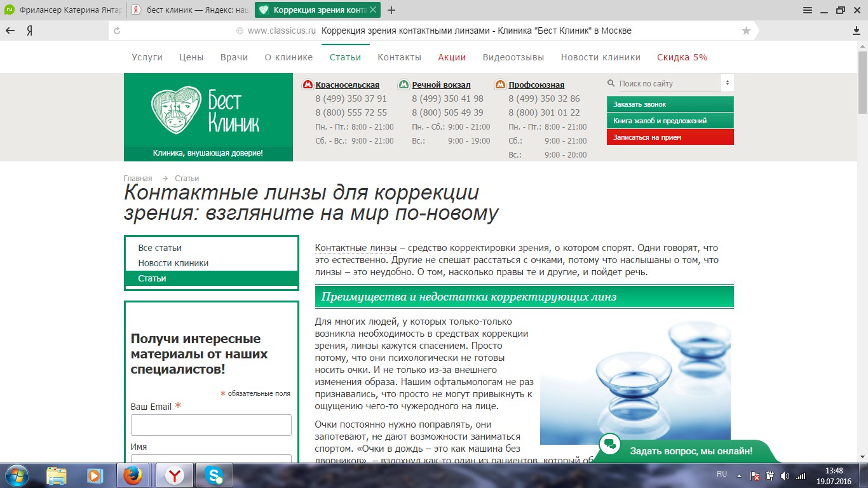The width and height of the screenshot is (868, 488).
Task: Open 'Скидка 5%' in the top menu
Action: point(682,57)
